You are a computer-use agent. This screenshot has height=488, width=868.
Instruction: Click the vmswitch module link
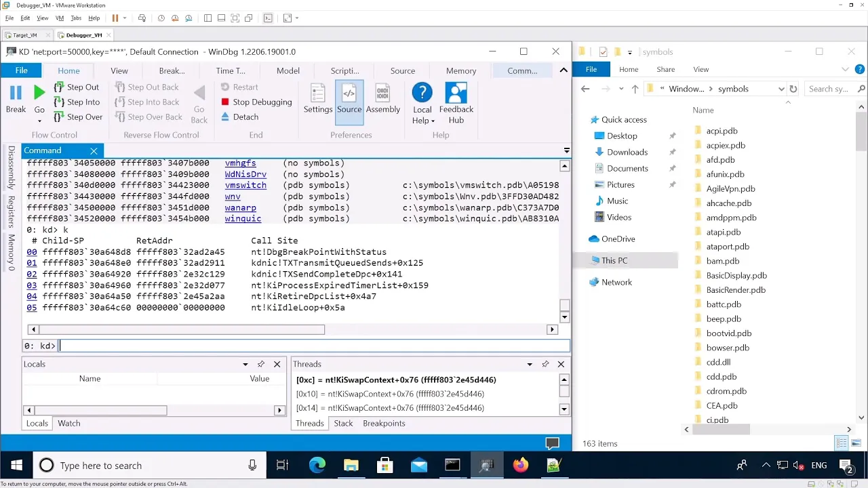click(245, 185)
